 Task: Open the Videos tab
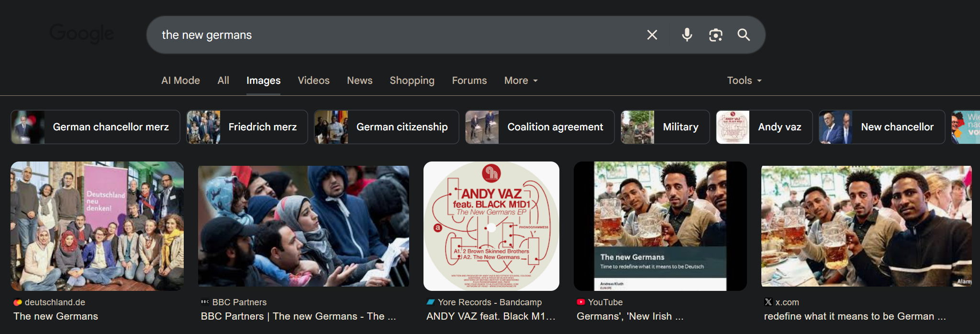pyautogui.click(x=313, y=81)
